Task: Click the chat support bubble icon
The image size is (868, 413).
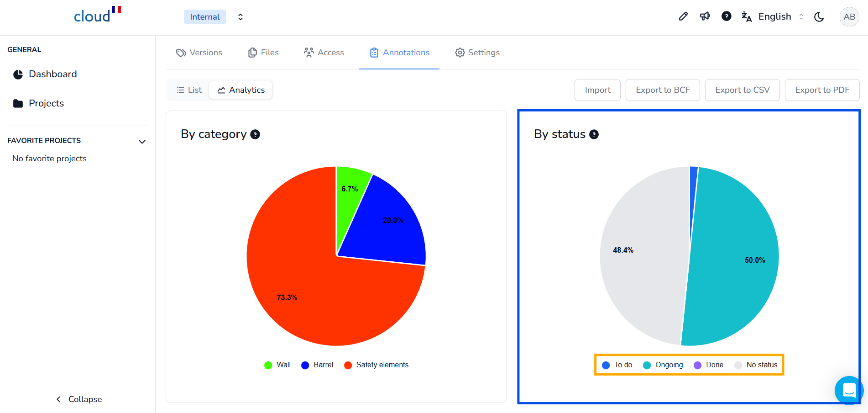Action: [848, 390]
